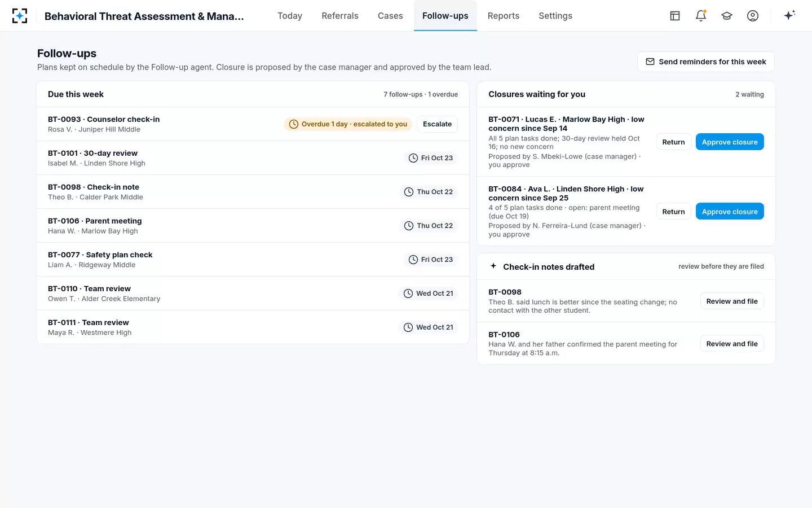Open the sparkle AI assistant icon
Screen dimensions: 812x508
(789, 15)
